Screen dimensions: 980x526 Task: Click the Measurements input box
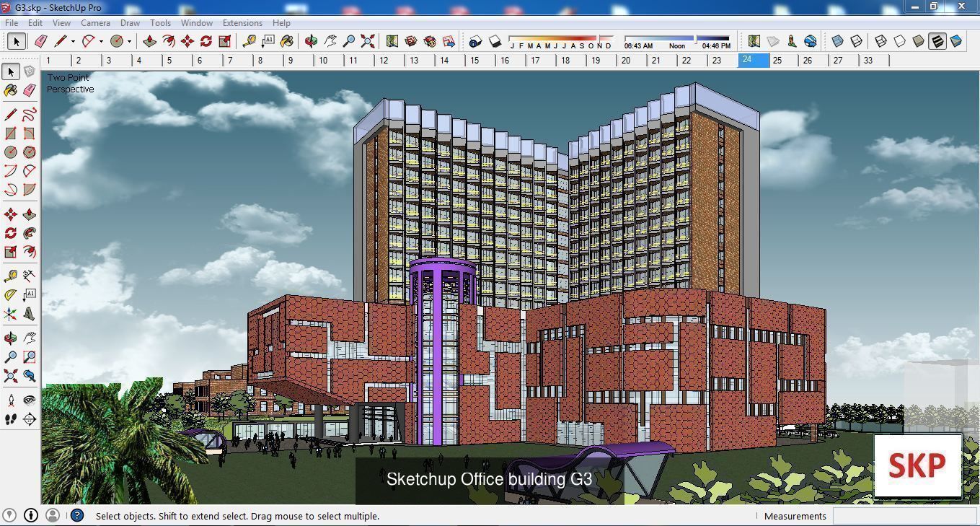pyautogui.click(x=904, y=516)
